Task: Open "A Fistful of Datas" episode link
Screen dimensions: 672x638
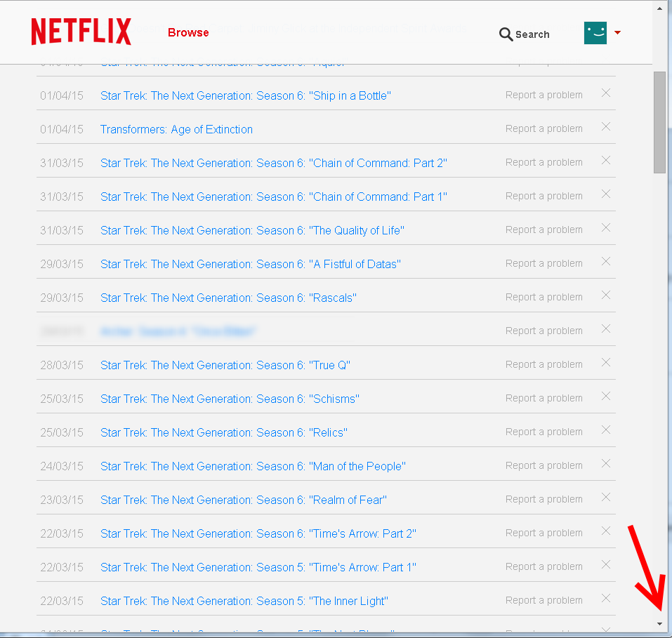Action: click(x=251, y=264)
